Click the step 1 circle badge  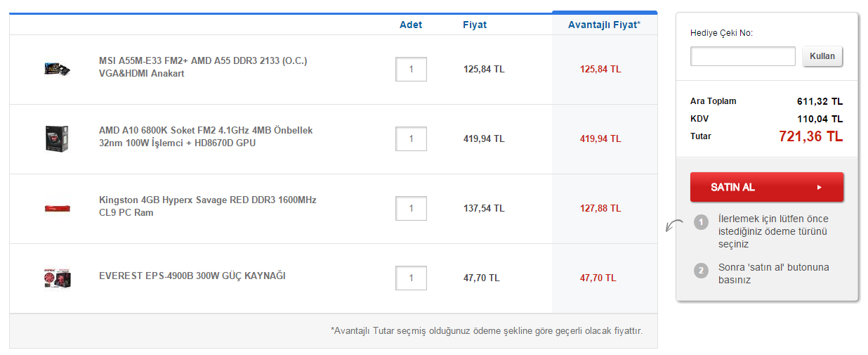click(x=701, y=223)
